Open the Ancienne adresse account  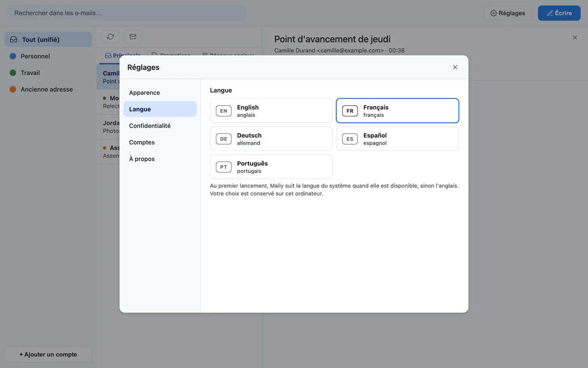tap(48, 89)
